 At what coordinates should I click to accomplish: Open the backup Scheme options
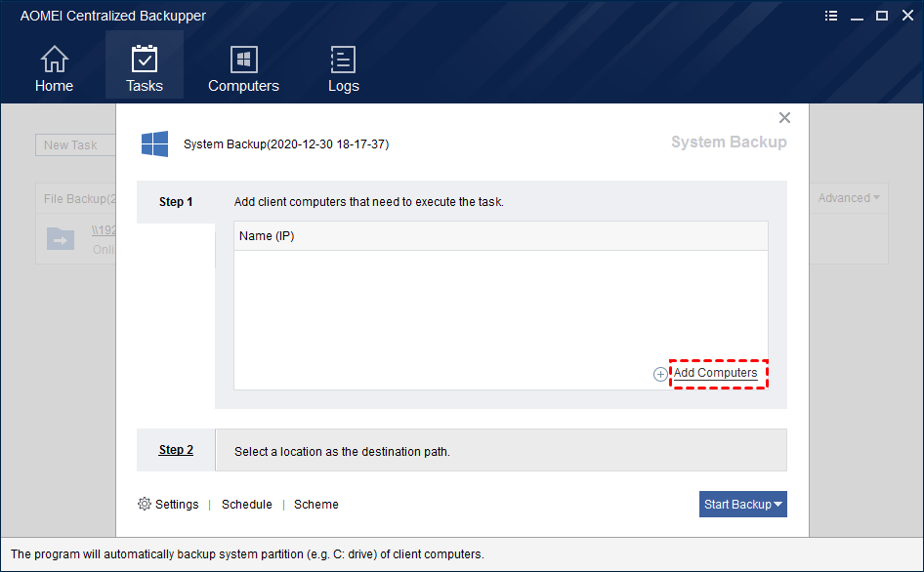[x=316, y=505]
